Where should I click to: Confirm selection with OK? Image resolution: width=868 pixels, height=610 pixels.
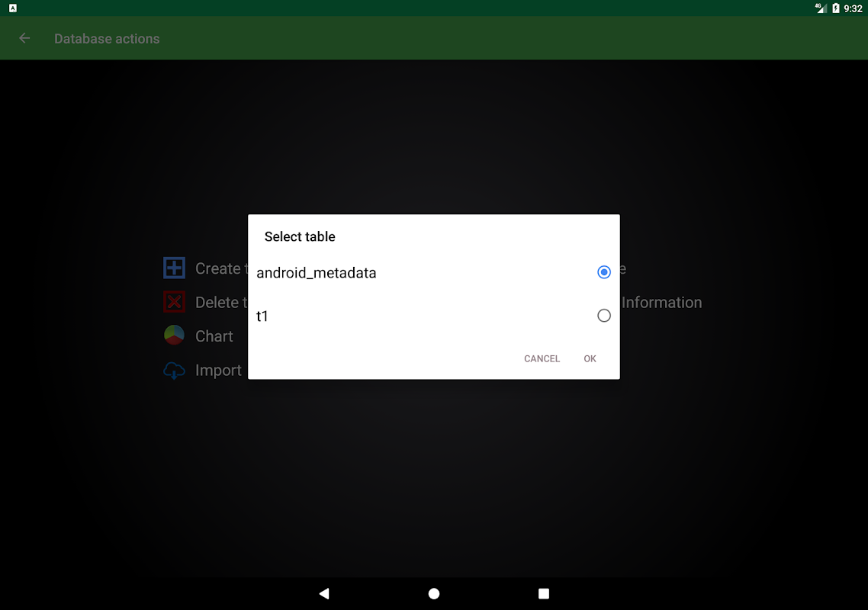(x=590, y=358)
